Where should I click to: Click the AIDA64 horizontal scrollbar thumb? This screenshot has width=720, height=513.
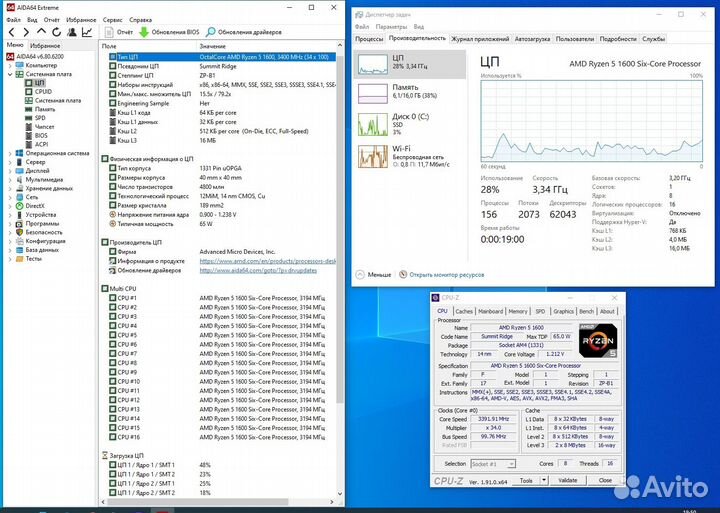click(197, 502)
